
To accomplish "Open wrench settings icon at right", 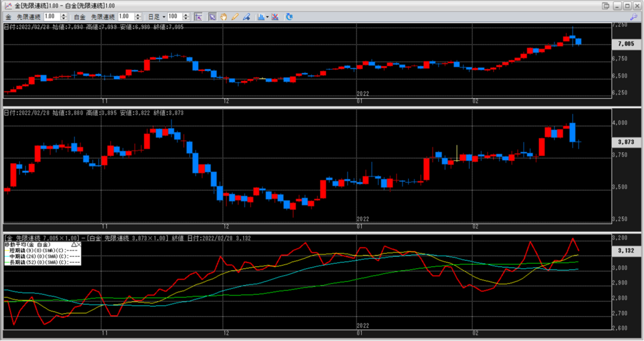I will point(633,17).
